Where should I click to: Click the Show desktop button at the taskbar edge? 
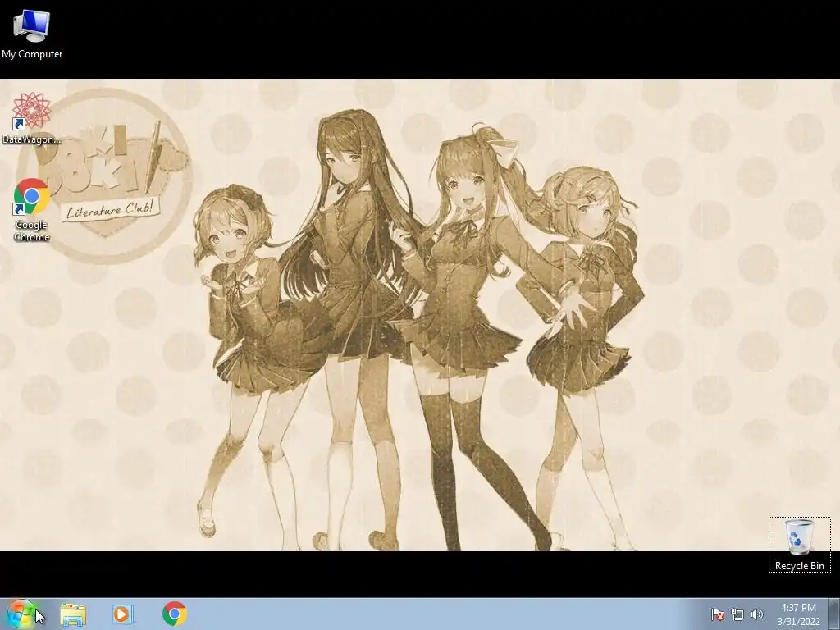click(x=834, y=614)
